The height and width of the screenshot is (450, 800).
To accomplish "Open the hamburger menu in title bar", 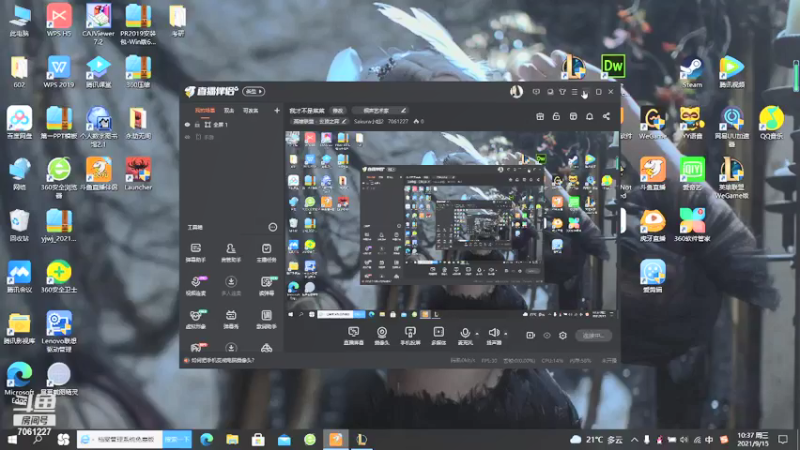I will pos(574,92).
